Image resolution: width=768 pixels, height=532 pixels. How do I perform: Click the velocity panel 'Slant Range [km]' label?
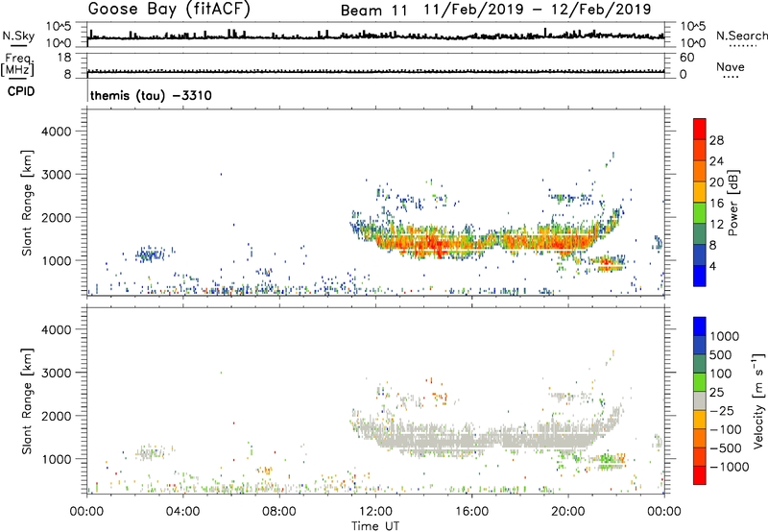point(27,401)
